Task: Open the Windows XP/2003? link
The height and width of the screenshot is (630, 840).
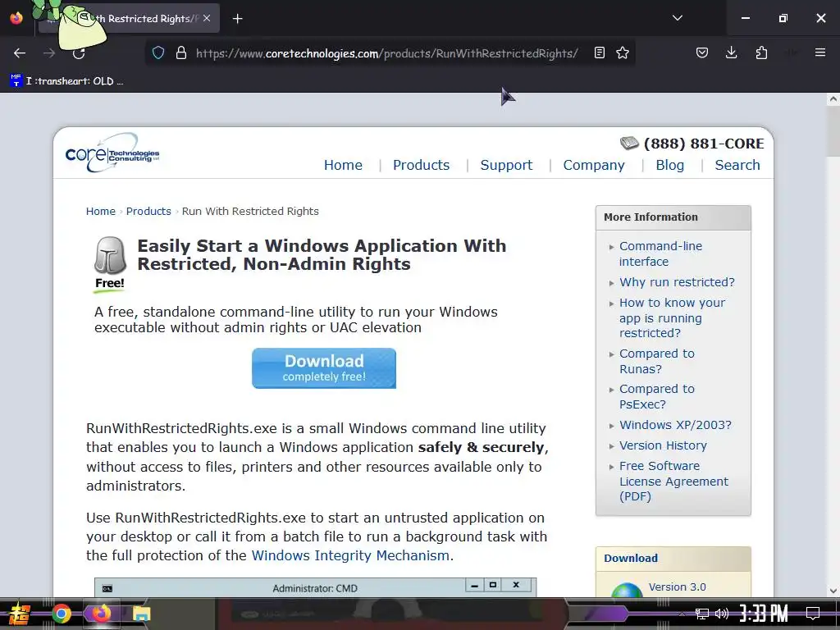Action: pyautogui.click(x=675, y=425)
